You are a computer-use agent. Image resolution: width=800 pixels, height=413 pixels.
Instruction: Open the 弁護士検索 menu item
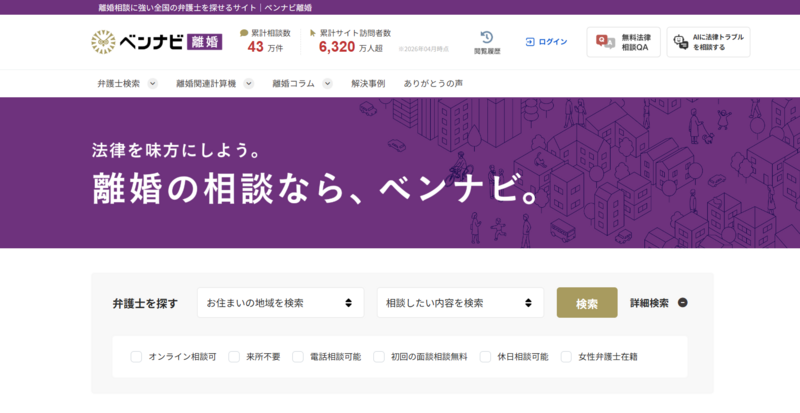(x=118, y=84)
